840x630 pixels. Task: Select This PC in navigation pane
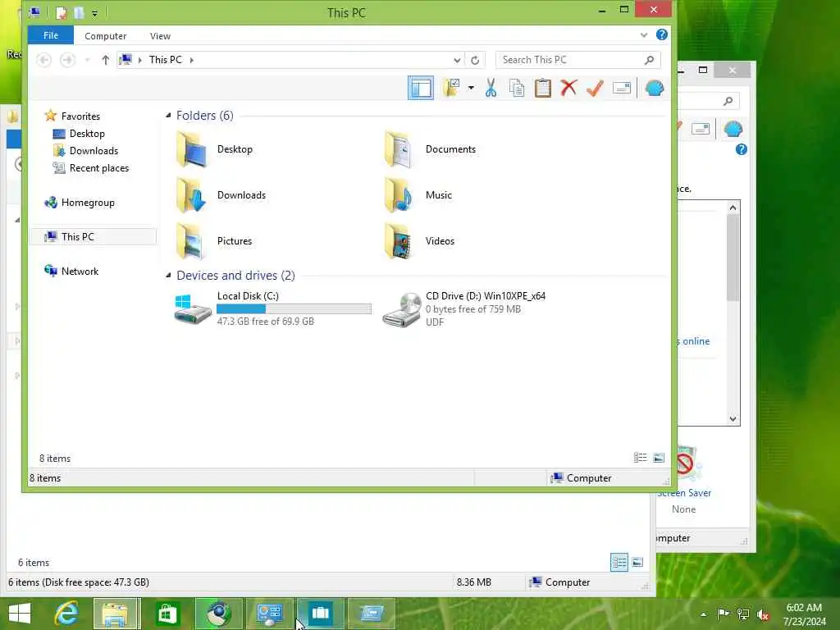point(94,237)
